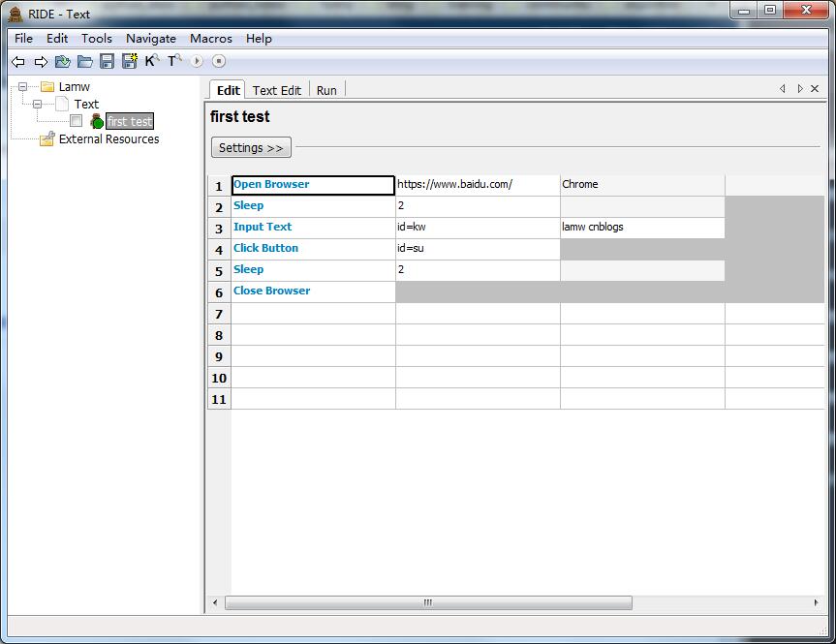Select the Open Browser keyword cell
Screen dimensions: 836x644
point(313,185)
